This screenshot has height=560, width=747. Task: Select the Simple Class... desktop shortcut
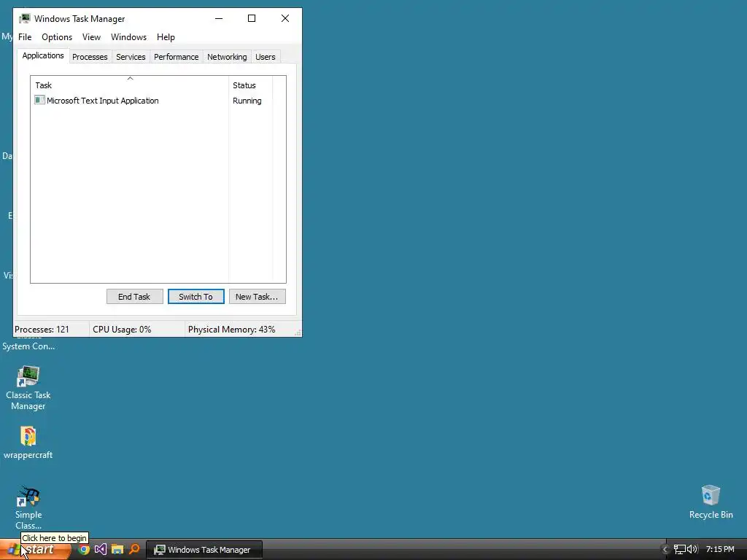click(28, 508)
